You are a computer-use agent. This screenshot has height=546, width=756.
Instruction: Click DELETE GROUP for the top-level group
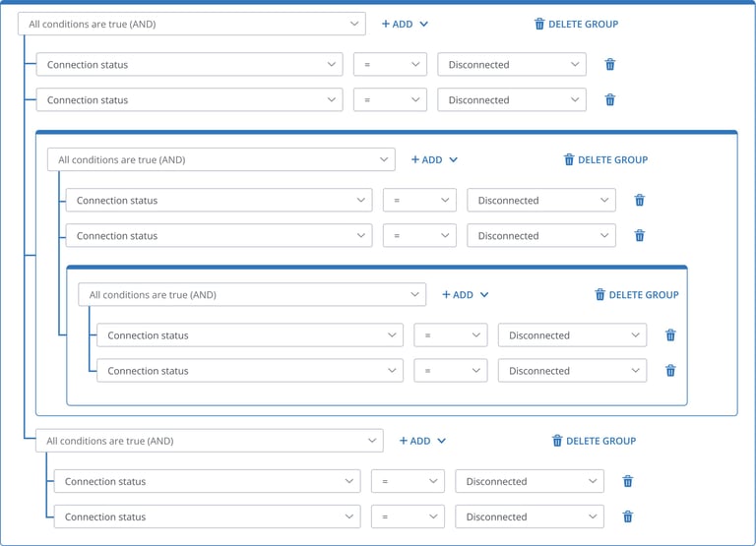(x=576, y=24)
